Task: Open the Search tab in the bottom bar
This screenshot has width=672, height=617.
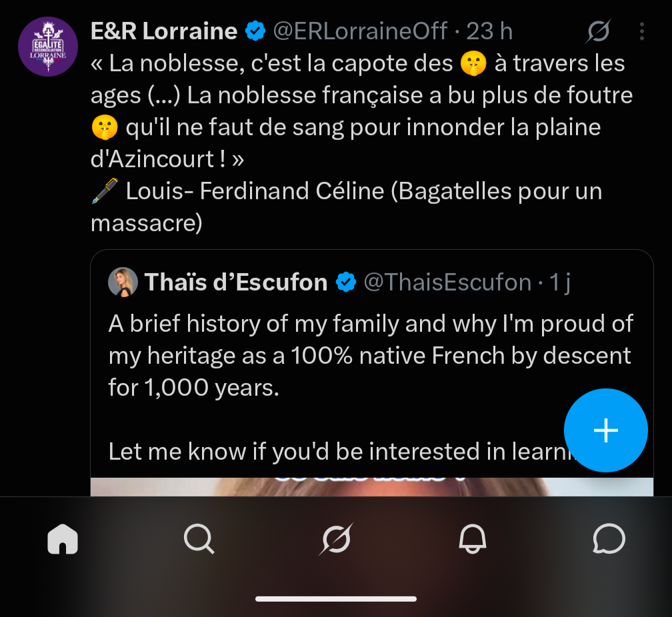Action: pyautogui.click(x=199, y=539)
